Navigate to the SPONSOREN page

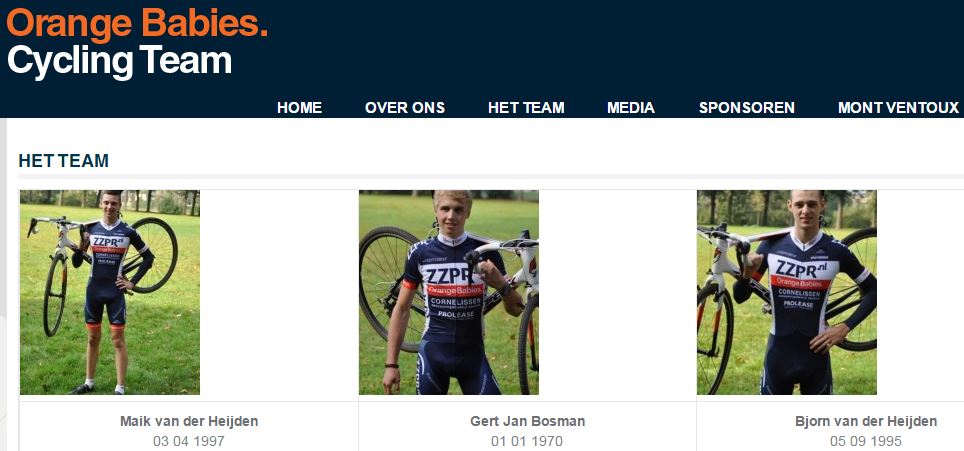click(x=746, y=108)
